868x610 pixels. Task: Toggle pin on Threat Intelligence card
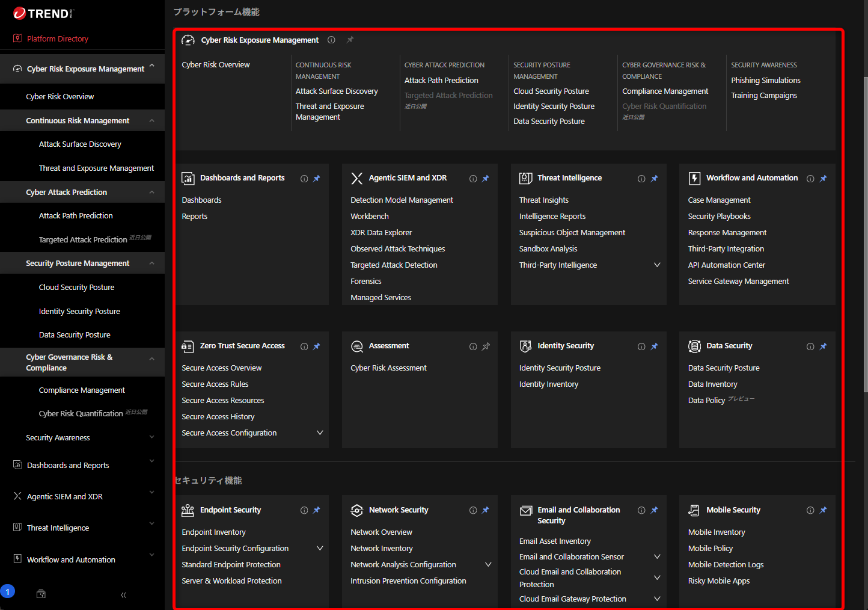[x=655, y=179]
